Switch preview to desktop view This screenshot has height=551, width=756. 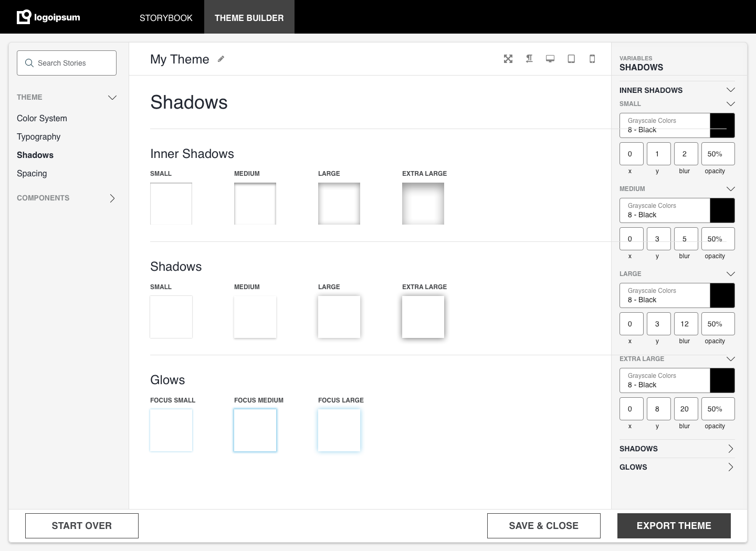coord(550,59)
